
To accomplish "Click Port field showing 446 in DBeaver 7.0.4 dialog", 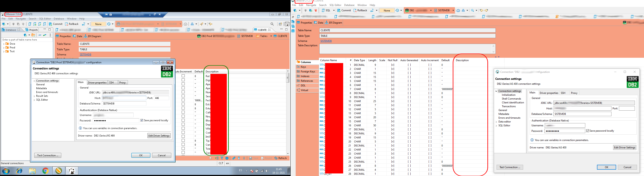I will point(161,98).
